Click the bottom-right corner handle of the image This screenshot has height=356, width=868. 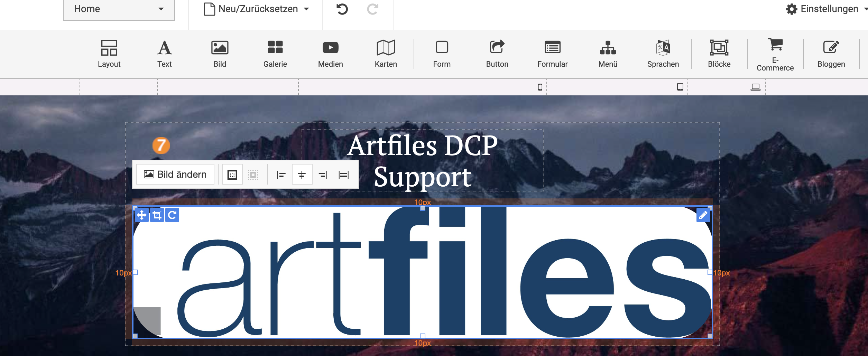(x=710, y=336)
